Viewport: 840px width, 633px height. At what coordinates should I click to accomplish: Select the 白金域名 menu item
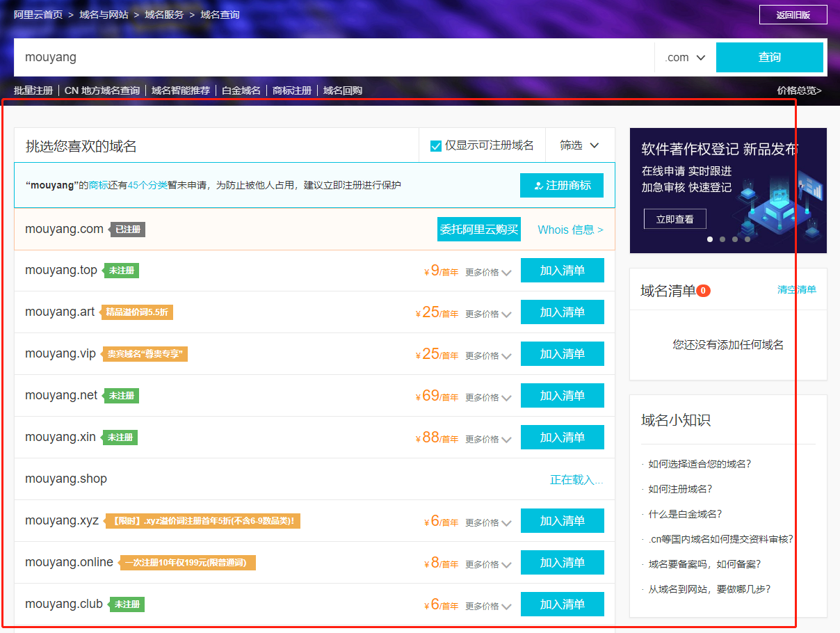(x=241, y=90)
